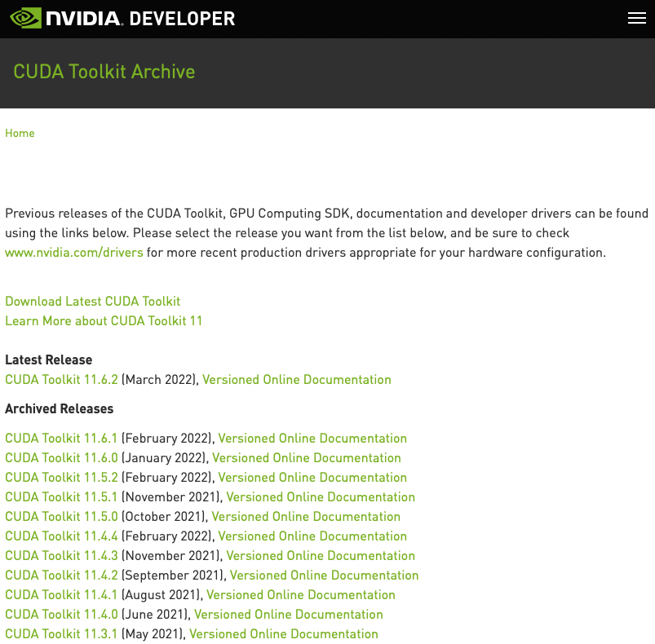Go to the Home breadcrumb link

[20, 133]
